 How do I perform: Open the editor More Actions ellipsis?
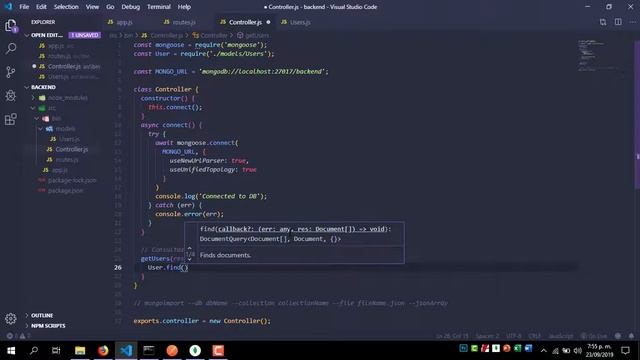pos(632,22)
